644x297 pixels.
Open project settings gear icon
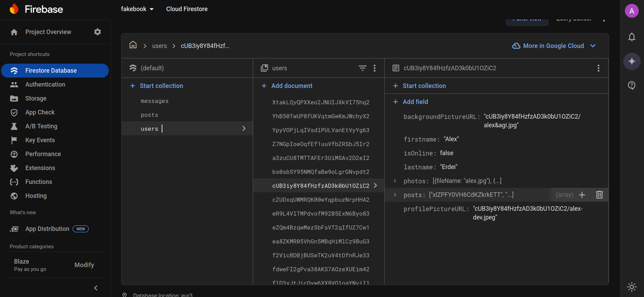click(97, 32)
